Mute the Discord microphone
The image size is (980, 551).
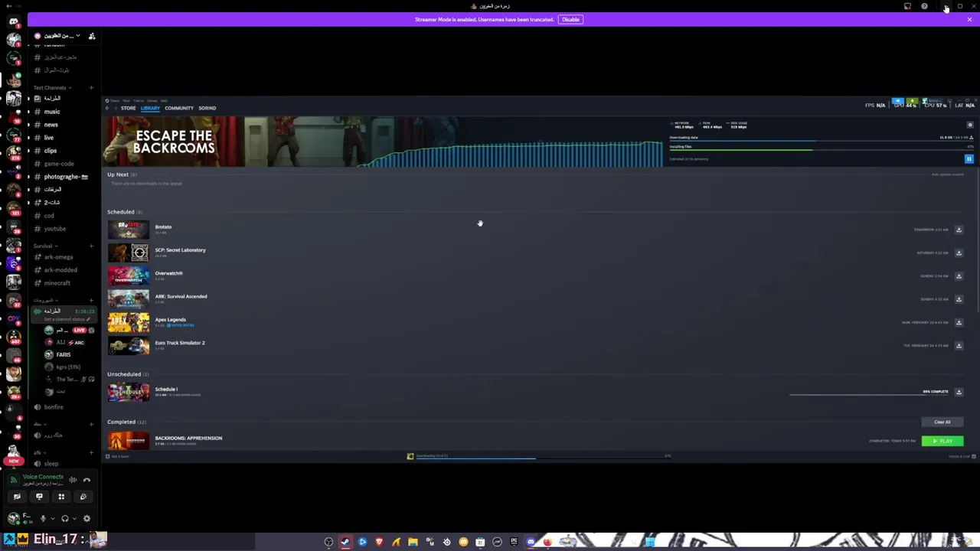[x=43, y=519]
